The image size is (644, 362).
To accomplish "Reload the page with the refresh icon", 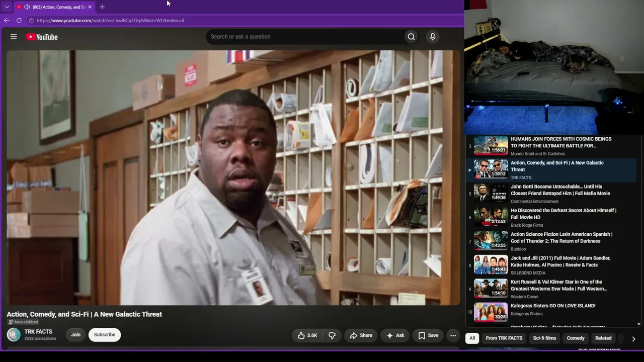I will point(19,21).
